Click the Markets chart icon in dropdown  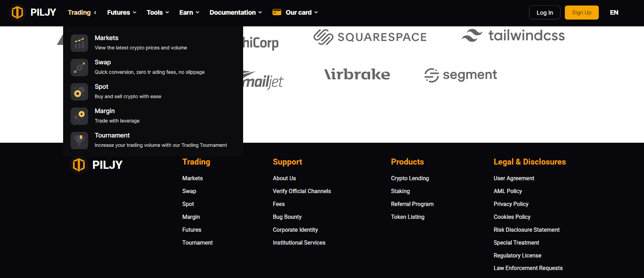pos(79,43)
